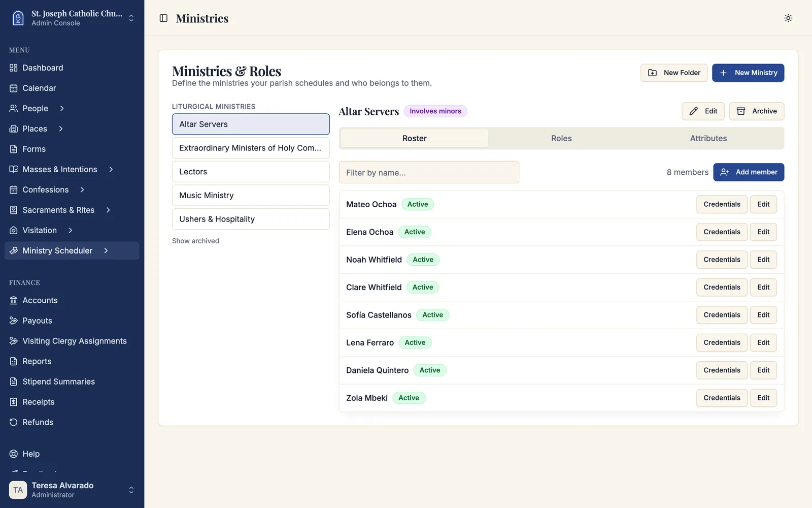Select Extraordinary Ministers of Holy Communion ministry
Image resolution: width=812 pixels, height=508 pixels.
click(251, 148)
